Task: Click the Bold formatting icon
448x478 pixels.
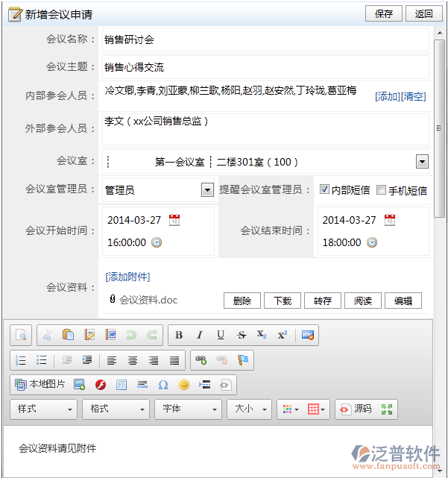Action: 179,336
